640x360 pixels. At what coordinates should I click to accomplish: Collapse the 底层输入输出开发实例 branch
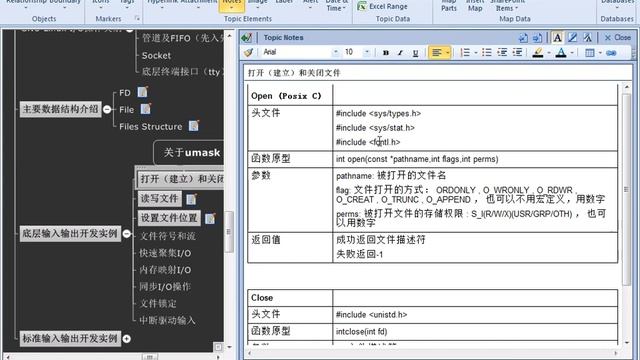coord(127,234)
